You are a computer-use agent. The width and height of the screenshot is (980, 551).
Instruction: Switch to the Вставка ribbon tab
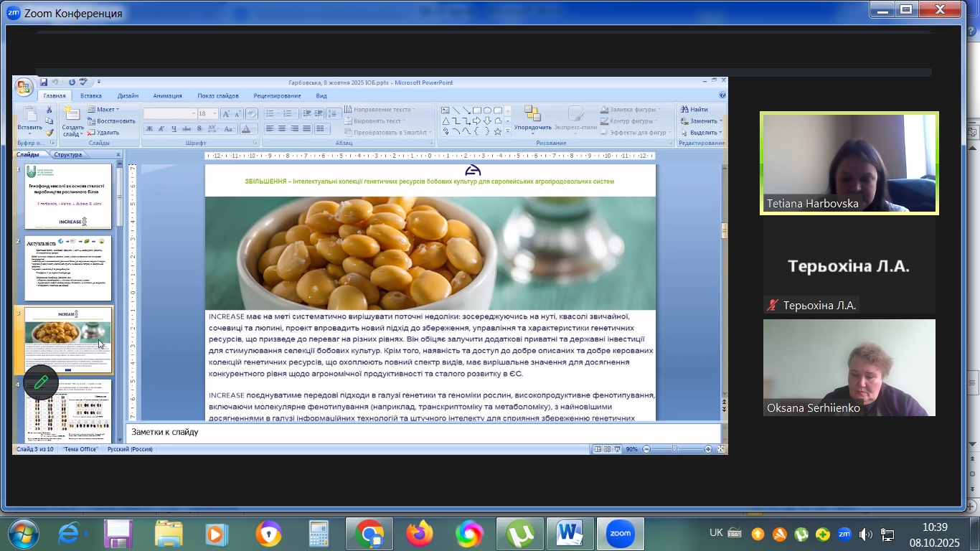91,95
